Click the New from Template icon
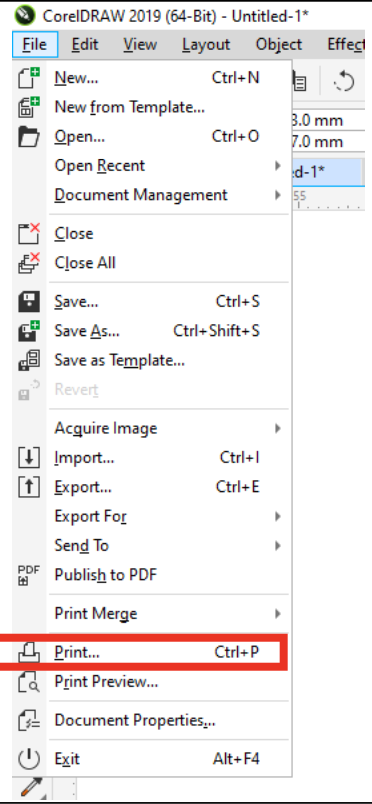The width and height of the screenshot is (372, 804). [29, 108]
